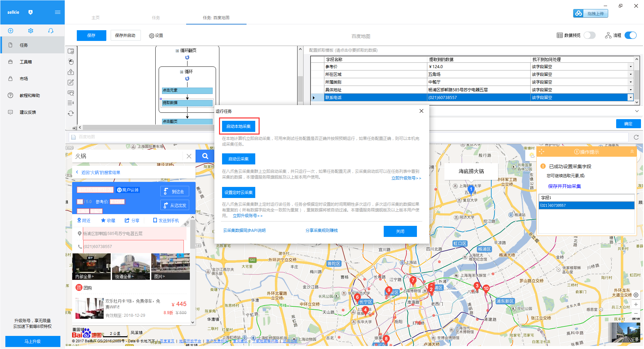This screenshot has width=644, height=349.
Task: Click 启动本地采集 in the dialog
Action: pos(238,127)
